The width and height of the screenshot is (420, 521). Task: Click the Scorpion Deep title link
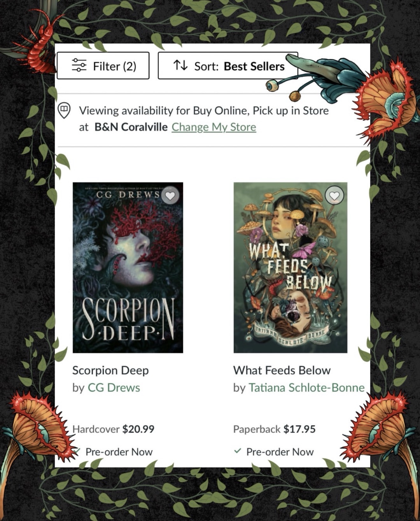pos(110,370)
